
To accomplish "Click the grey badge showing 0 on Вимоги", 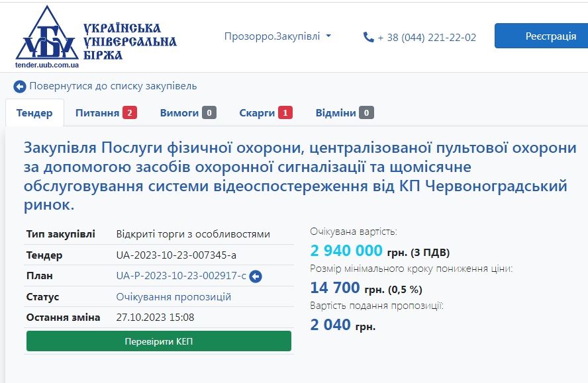I will coord(210,112).
